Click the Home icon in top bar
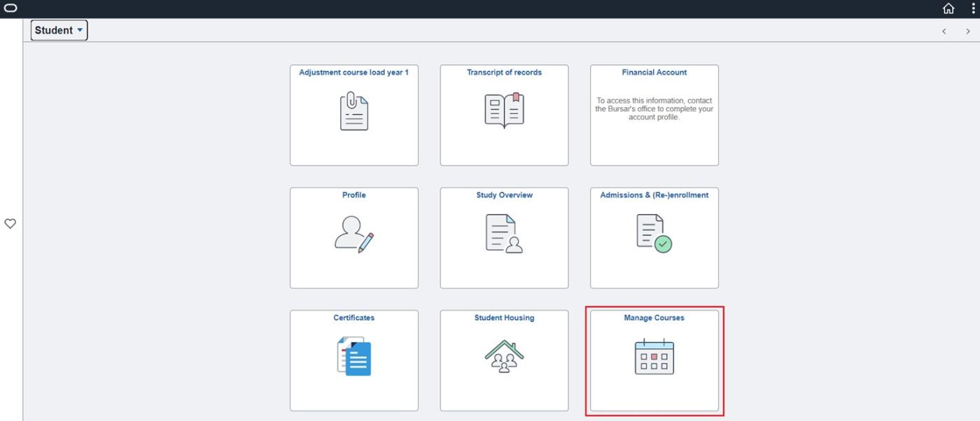 [948, 8]
